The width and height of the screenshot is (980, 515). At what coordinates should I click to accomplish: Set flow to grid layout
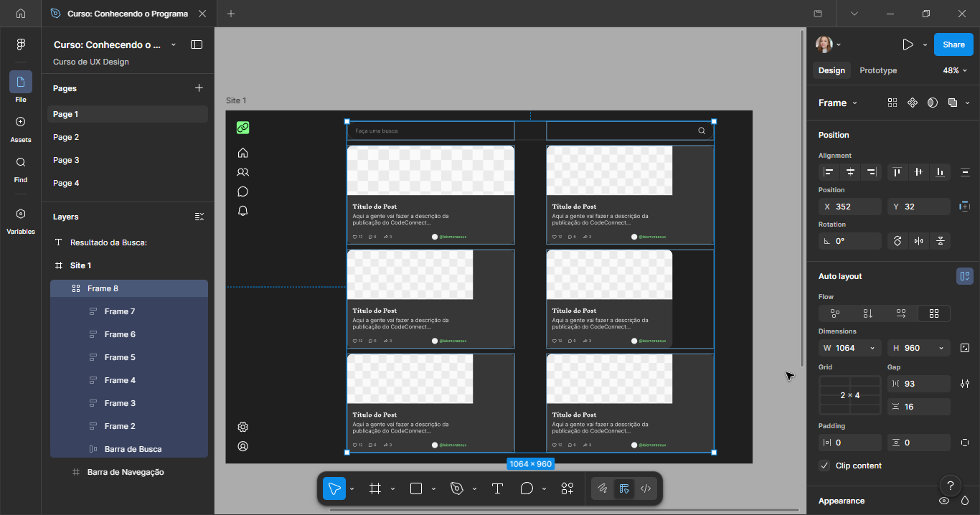(x=934, y=313)
